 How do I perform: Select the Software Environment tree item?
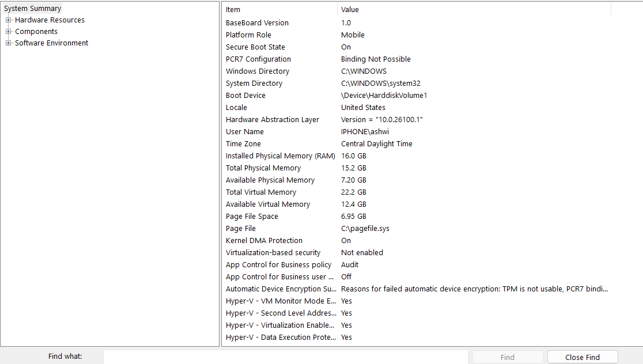[x=51, y=43]
